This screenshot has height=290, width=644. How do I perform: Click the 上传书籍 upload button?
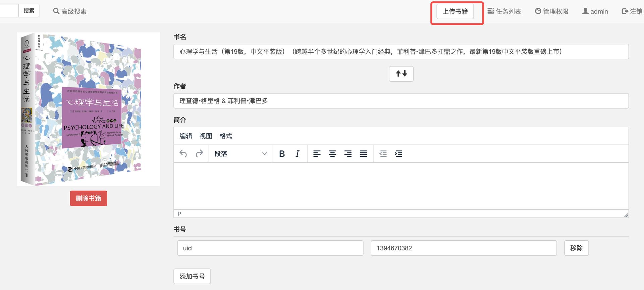click(x=455, y=11)
